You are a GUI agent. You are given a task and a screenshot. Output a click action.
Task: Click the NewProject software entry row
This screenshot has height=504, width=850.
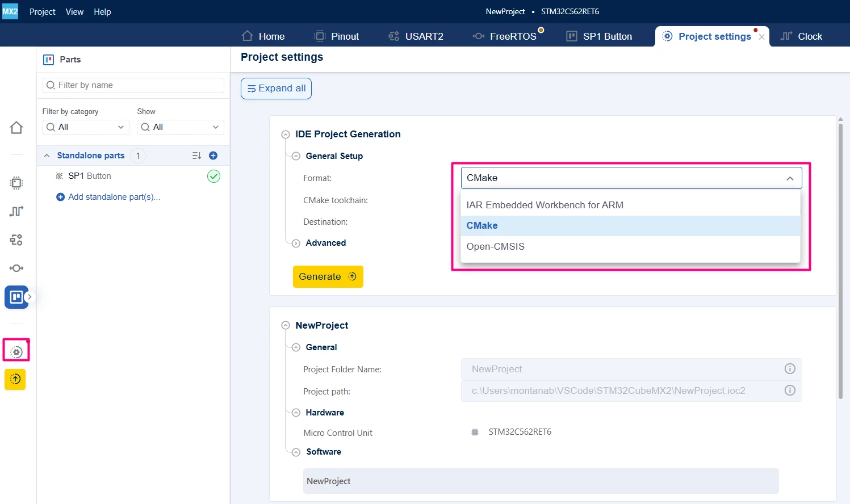tap(541, 481)
